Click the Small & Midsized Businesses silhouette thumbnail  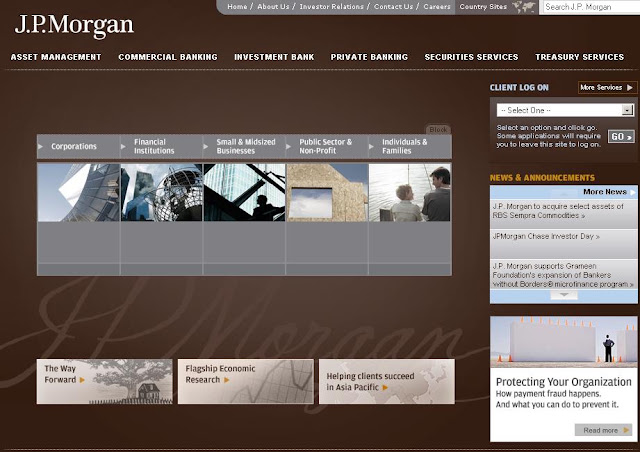click(244, 193)
